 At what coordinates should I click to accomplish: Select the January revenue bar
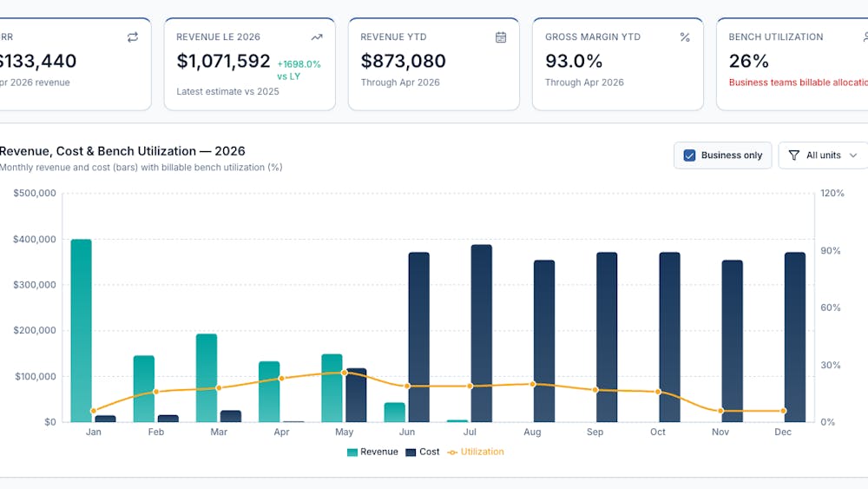pyautogui.click(x=82, y=331)
